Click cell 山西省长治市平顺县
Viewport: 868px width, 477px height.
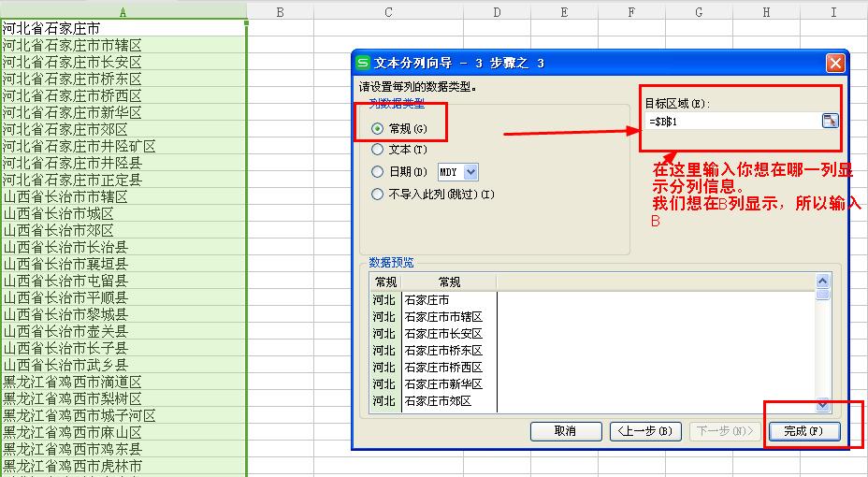(x=123, y=297)
